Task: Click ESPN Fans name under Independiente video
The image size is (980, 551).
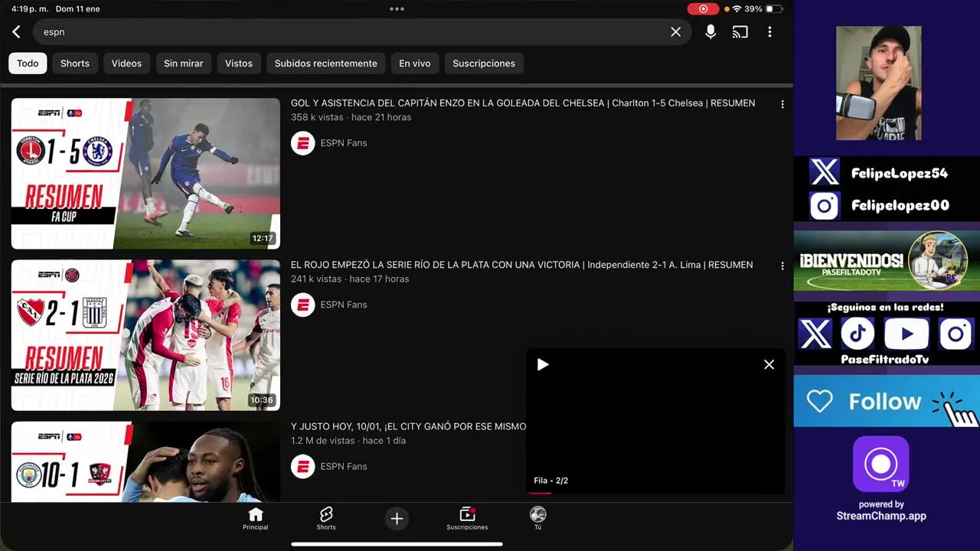Action: [344, 305]
